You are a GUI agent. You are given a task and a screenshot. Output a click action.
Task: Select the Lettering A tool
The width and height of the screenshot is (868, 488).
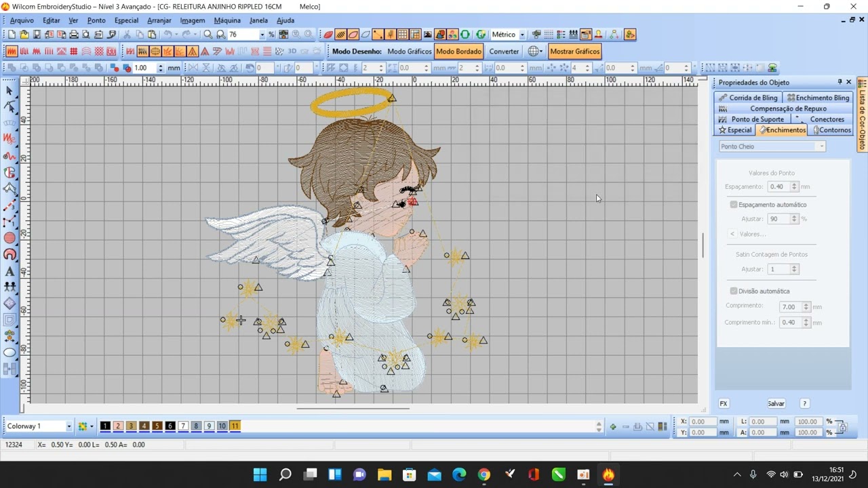point(9,271)
